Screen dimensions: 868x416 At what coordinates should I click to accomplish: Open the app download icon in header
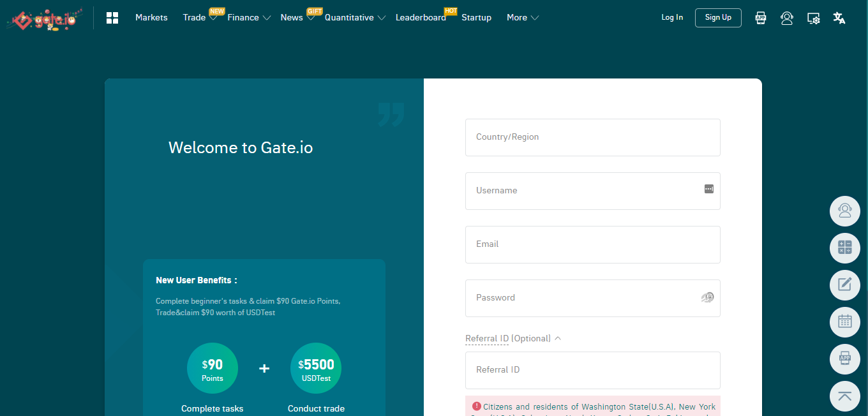(761, 18)
